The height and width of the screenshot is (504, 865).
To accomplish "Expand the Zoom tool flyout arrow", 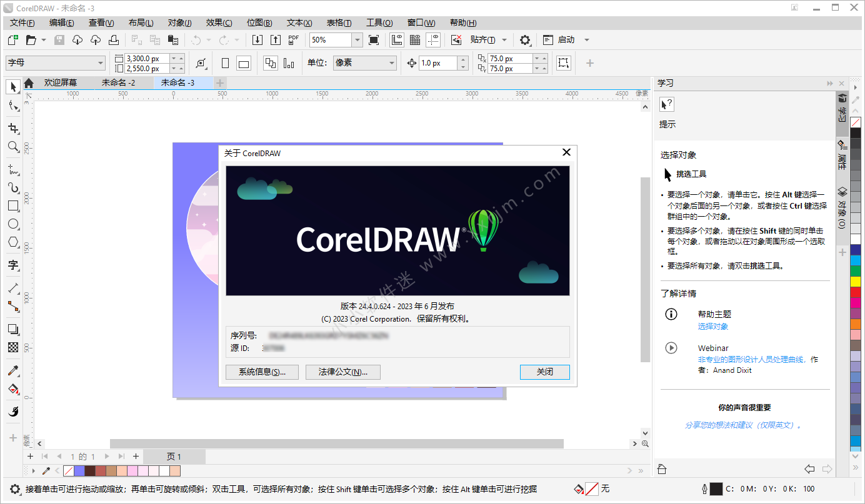I will [x=19, y=152].
